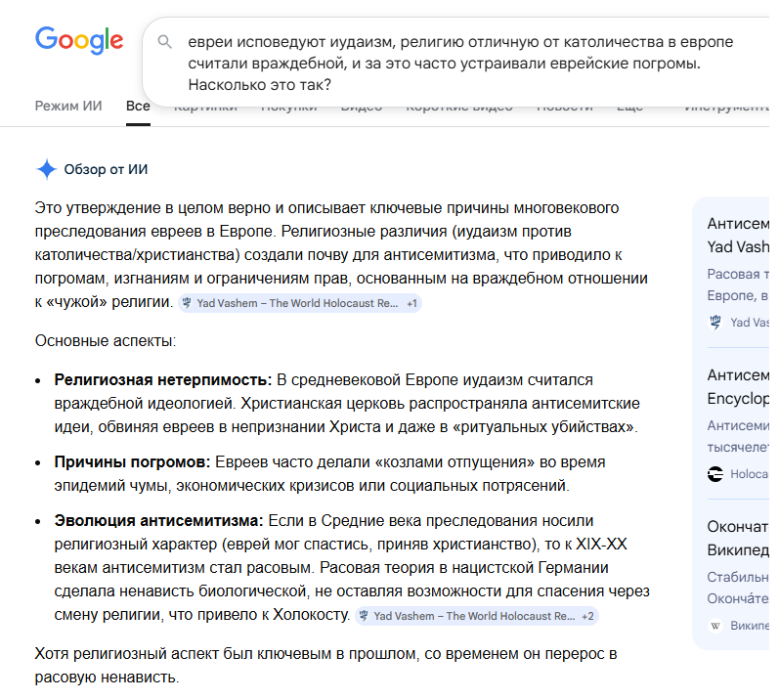779x700 pixels.
Task: Open the Yad Vashem source card title
Action: (x=738, y=236)
